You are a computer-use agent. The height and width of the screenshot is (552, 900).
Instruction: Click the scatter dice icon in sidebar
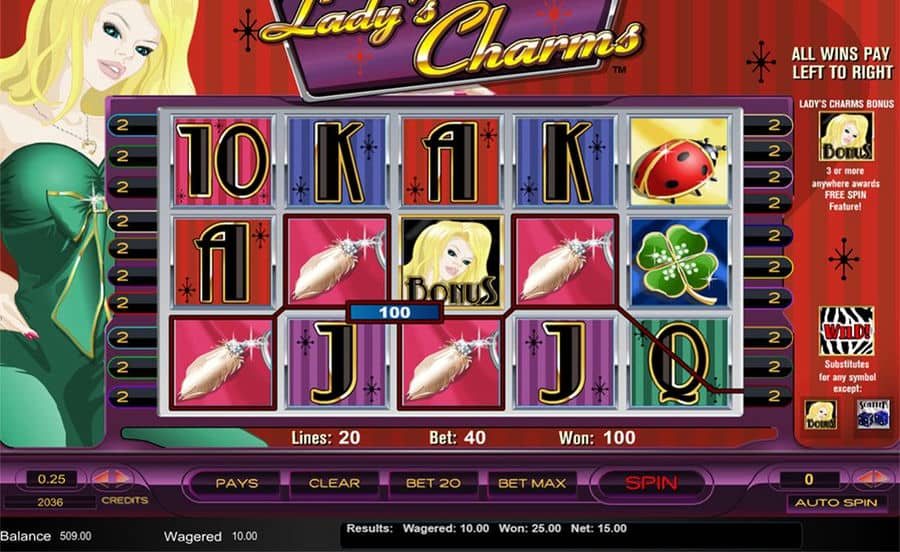pos(873,414)
